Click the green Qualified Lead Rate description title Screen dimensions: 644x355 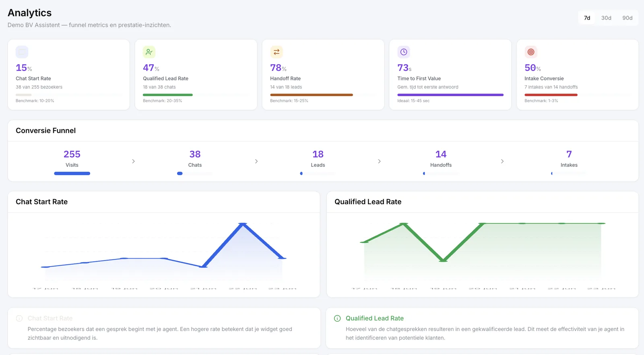point(374,318)
